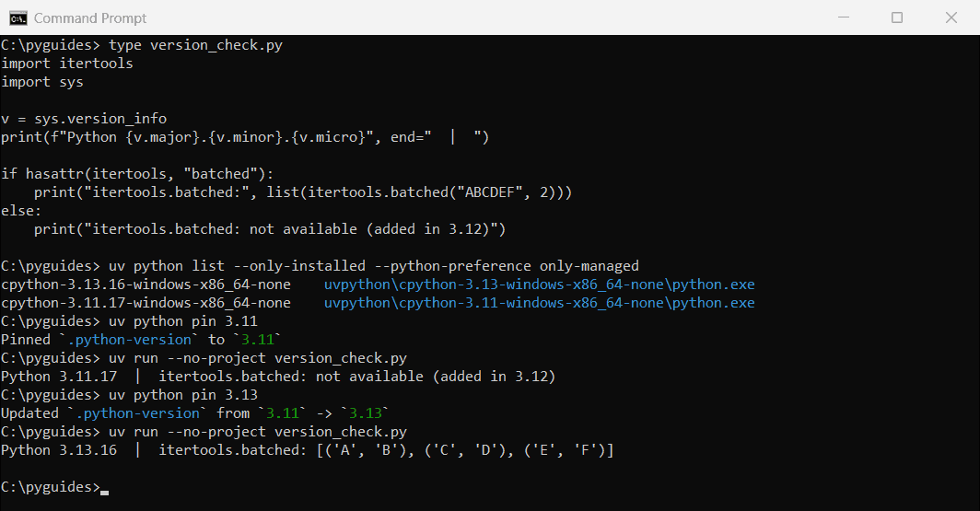Click 'cpython-3.11.17-windows-x86_64-none' entry
The height and width of the screenshot is (511, 980).
[x=146, y=303]
